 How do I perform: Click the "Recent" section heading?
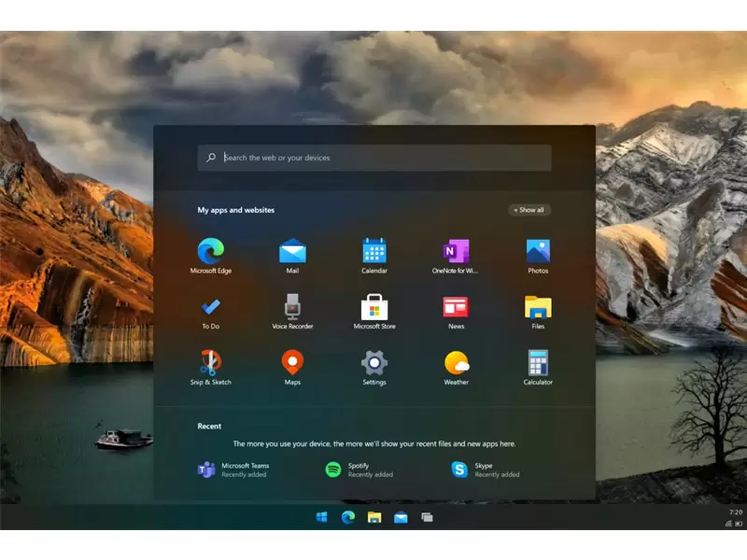[209, 427]
